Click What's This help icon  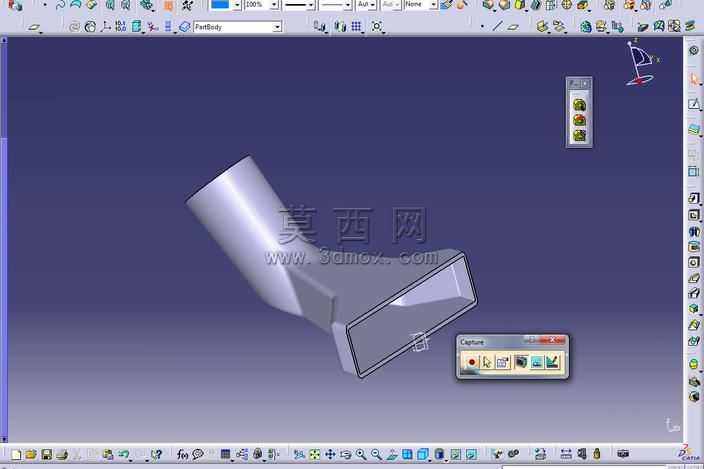click(156, 455)
